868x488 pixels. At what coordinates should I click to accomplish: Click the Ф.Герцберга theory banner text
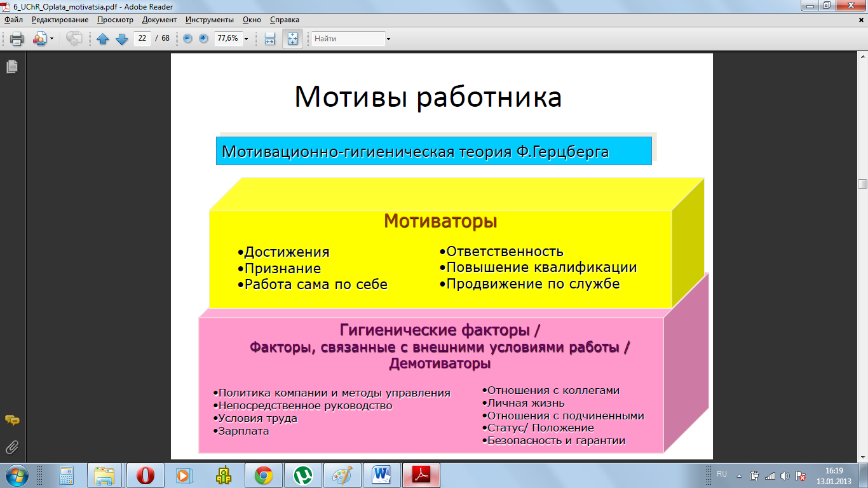(x=416, y=152)
